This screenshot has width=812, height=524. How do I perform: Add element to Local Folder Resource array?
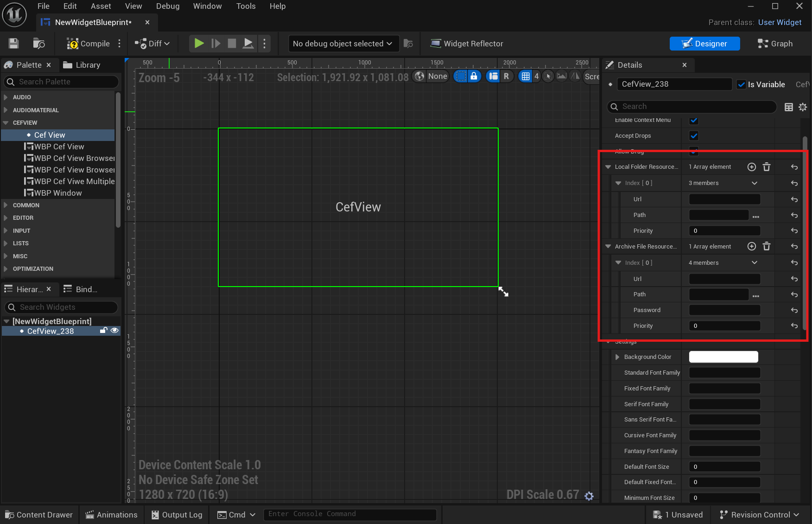[752, 167]
